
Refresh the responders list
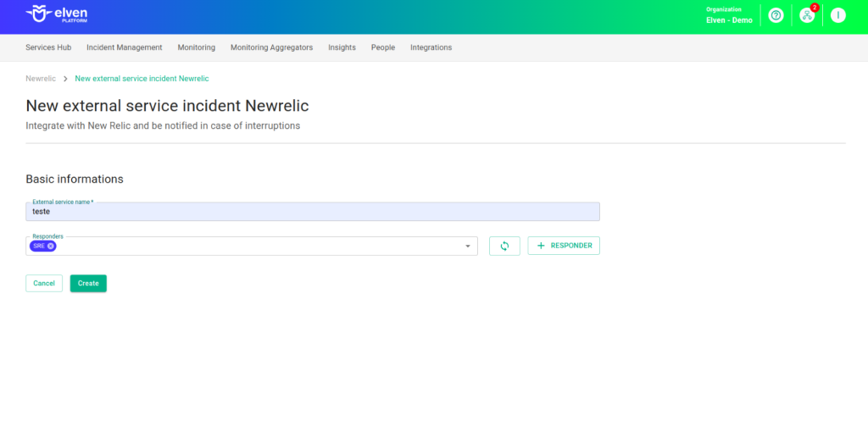click(504, 246)
